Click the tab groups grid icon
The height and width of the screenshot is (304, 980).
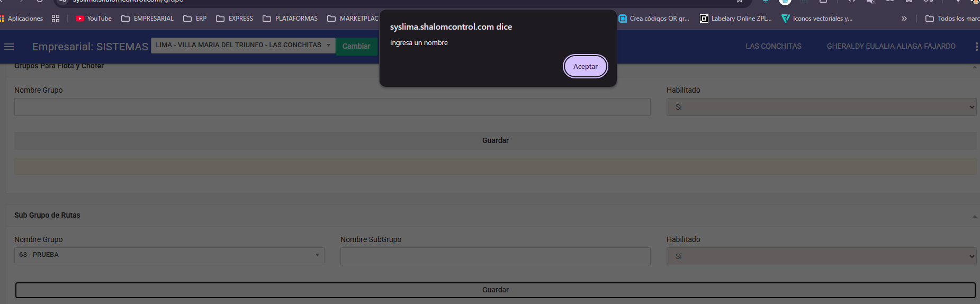(x=56, y=19)
